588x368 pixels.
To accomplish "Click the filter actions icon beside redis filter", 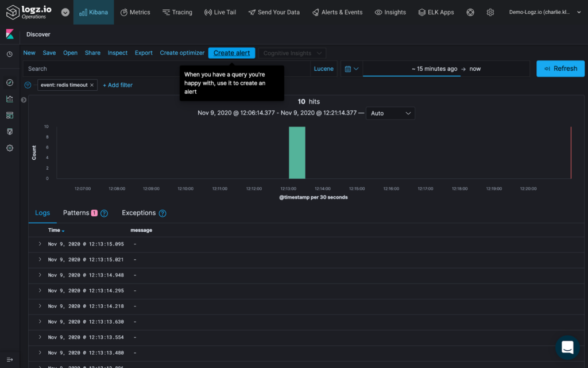I will [x=27, y=85].
